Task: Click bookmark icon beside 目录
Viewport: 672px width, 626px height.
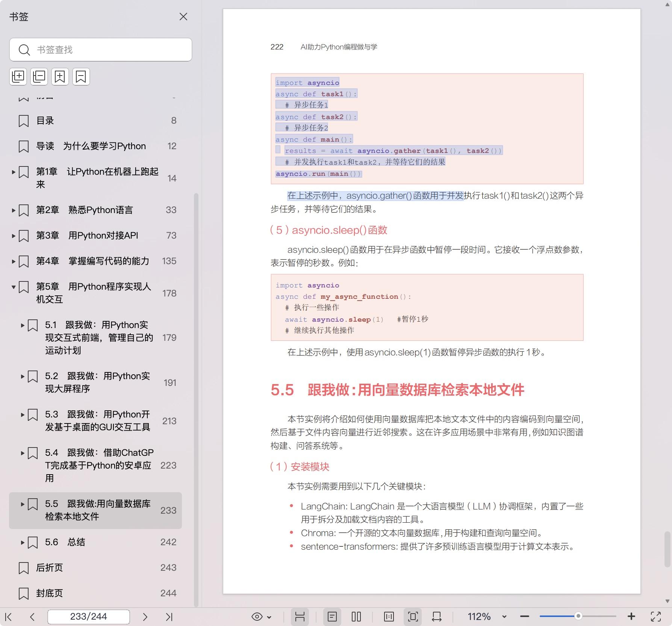Action: pyautogui.click(x=24, y=121)
